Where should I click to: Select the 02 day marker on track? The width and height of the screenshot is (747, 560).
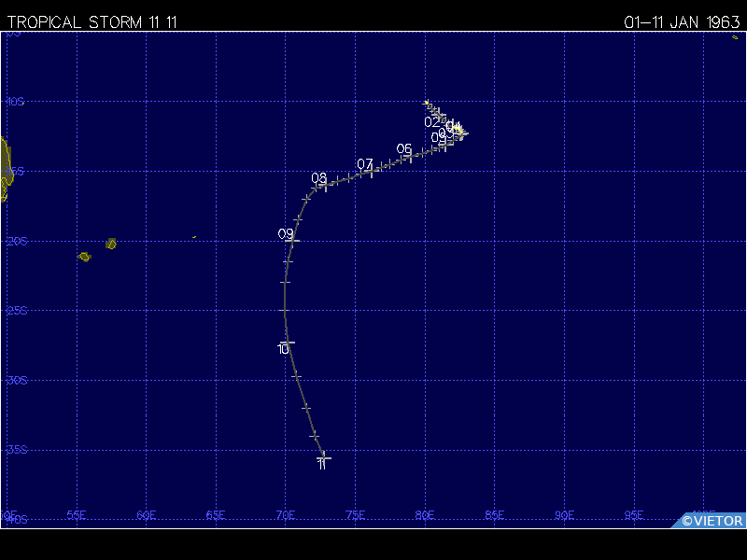pos(431,122)
